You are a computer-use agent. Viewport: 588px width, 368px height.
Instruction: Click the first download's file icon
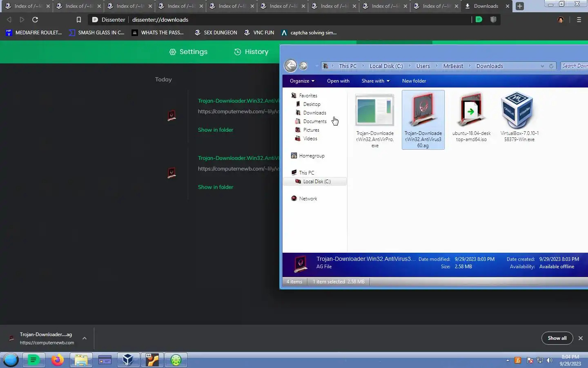tap(172, 116)
